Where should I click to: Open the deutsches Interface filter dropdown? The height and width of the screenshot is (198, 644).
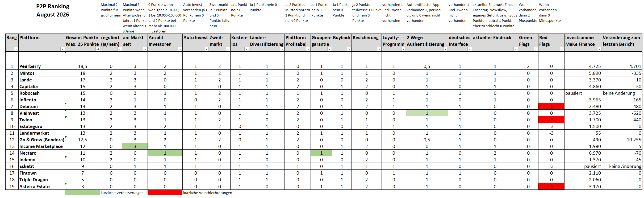coord(470,49)
